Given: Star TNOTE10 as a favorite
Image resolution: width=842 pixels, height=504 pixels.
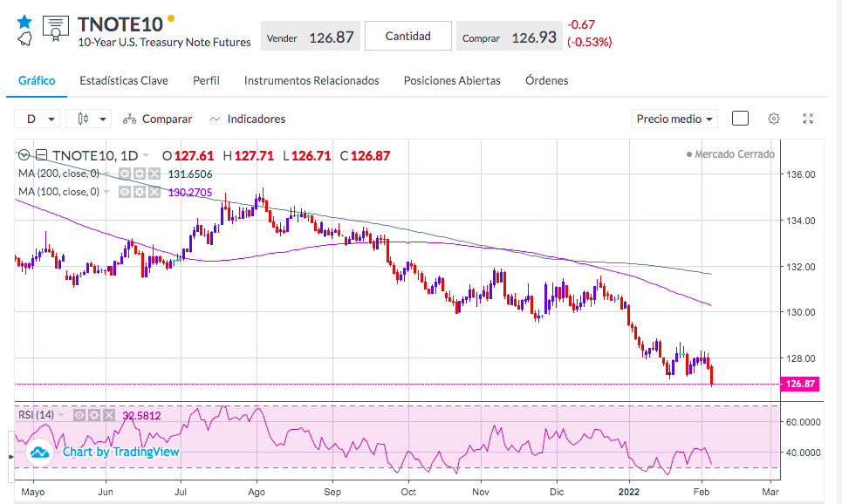Looking at the screenshot, I should (24, 22).
